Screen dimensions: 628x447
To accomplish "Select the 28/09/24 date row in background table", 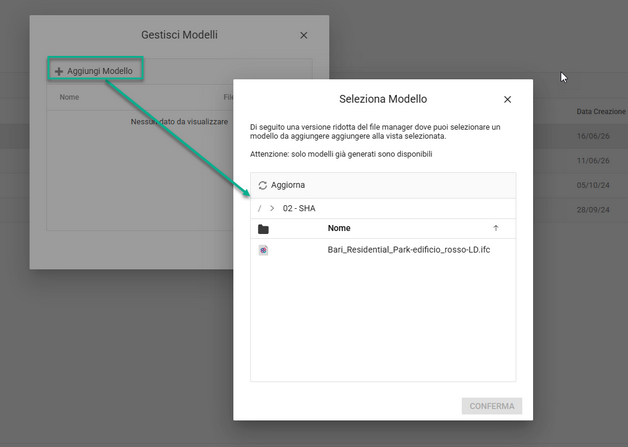I will [593, 209].
